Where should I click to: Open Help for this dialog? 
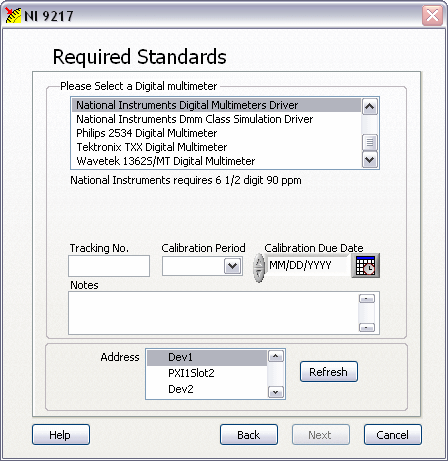point(61,435)
